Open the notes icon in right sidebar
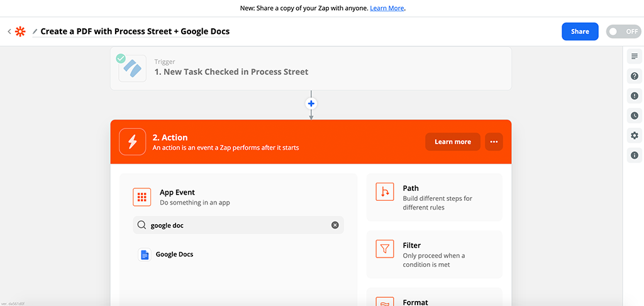The width and height of the screenshot is (644, 306). click(x=634, y=57)
